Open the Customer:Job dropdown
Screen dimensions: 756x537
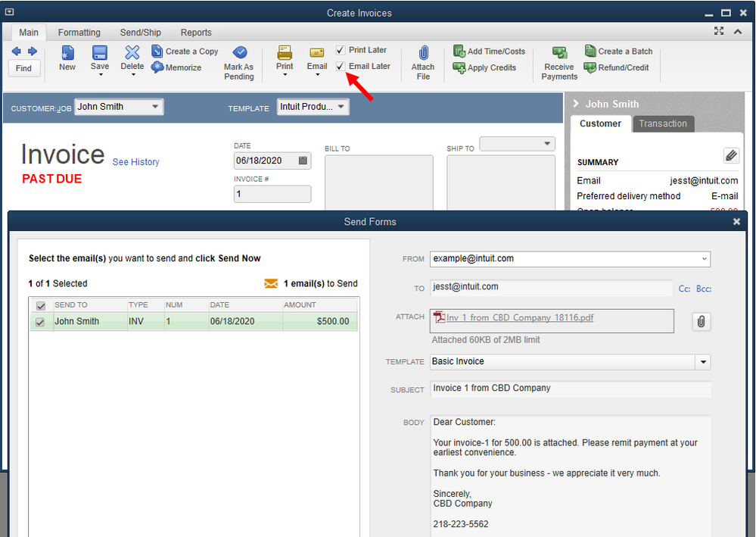tap(155, 106)
